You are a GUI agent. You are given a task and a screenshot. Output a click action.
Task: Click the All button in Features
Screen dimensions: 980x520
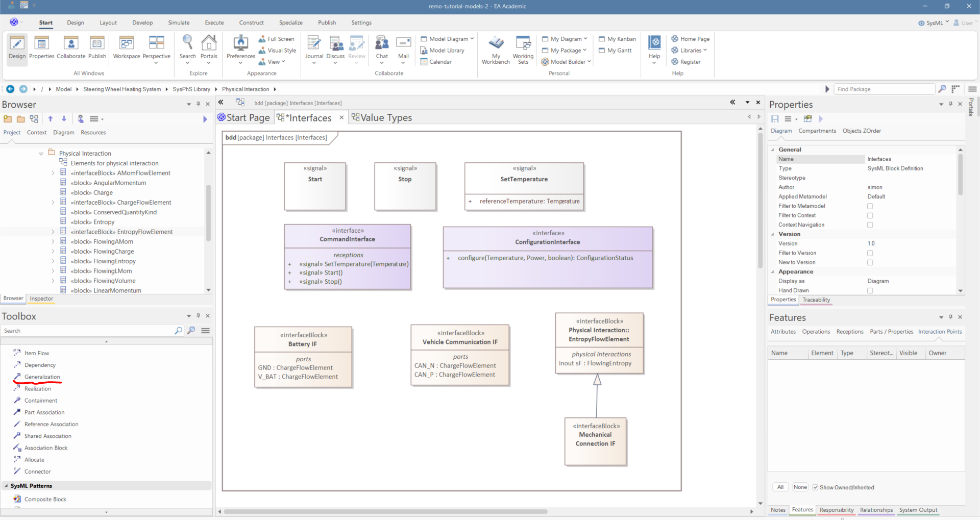(780, 487)
